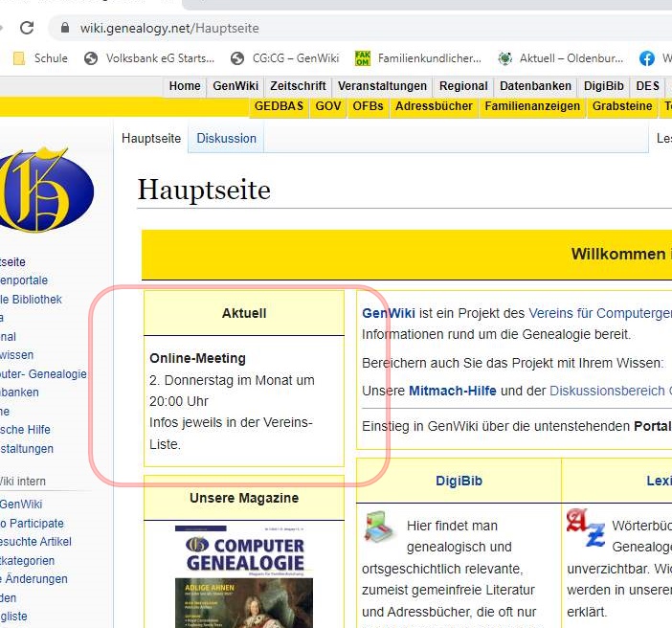Focus the address bar URL

click(x=169, y=29)
